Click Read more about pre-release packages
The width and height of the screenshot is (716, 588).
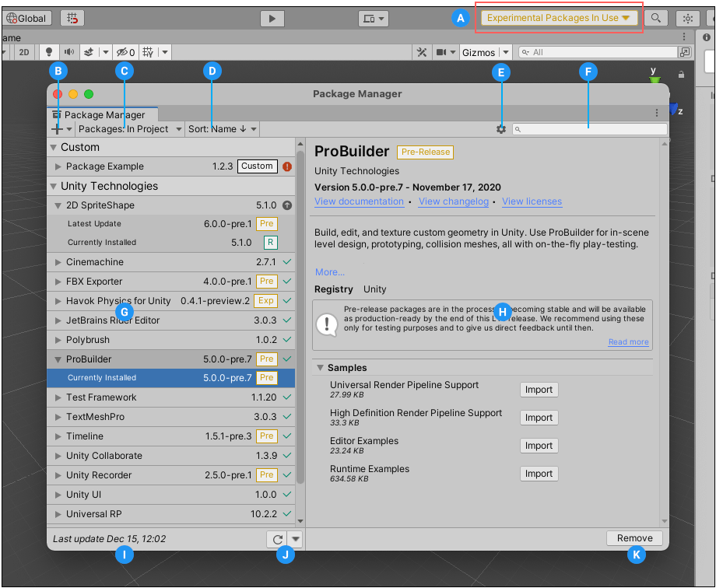click(628, 342)
